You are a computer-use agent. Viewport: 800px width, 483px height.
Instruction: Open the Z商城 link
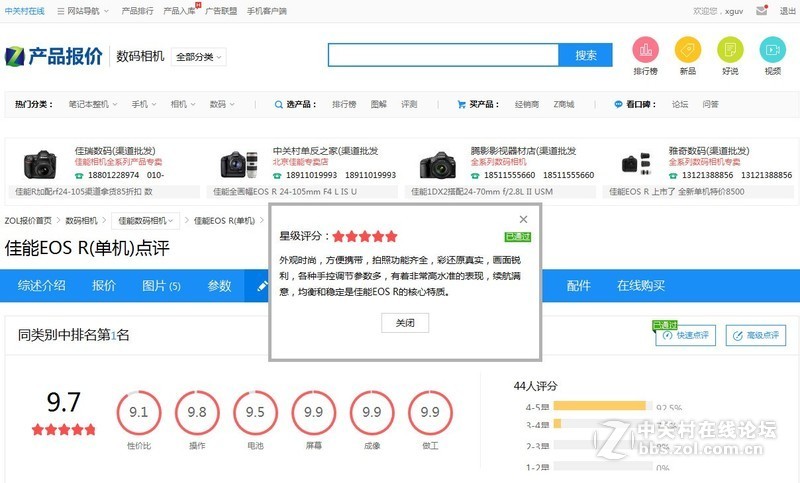(564, 105)
